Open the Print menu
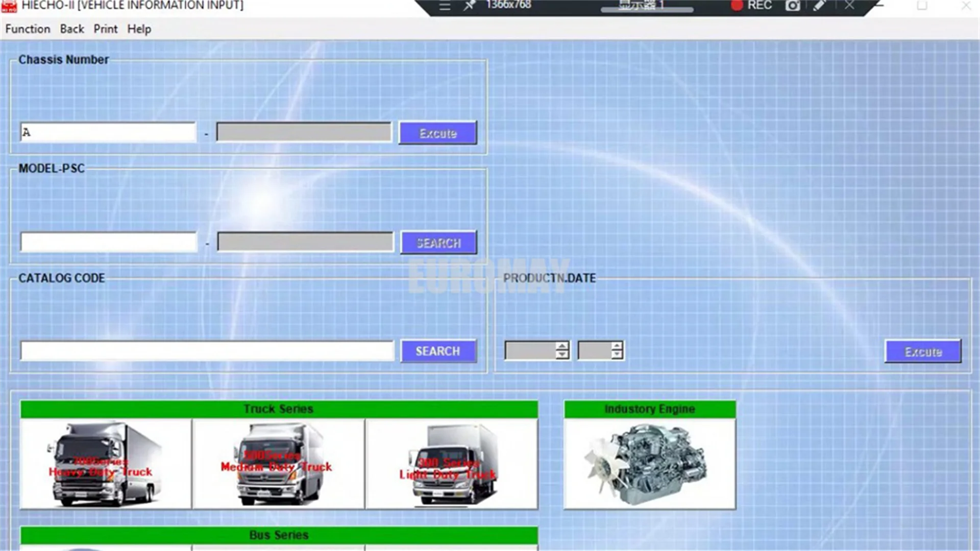The height and width of the screenshot is (551, 980). tap(106, 29)
